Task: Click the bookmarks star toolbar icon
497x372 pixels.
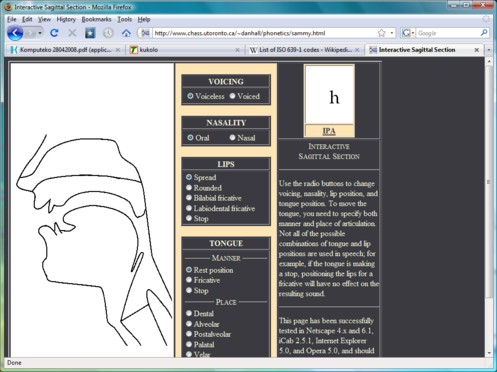Action: pos(90,33)
